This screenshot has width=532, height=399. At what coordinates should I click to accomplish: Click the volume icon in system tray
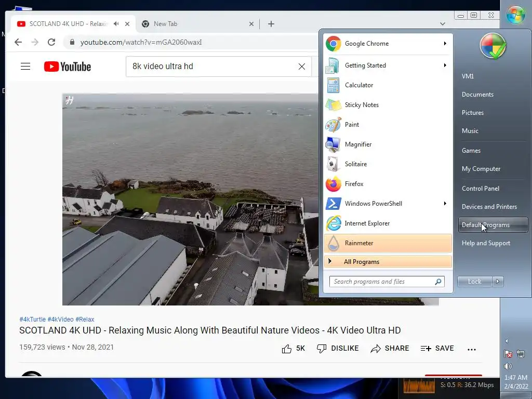pyautogui.click(x=508, y=366)
